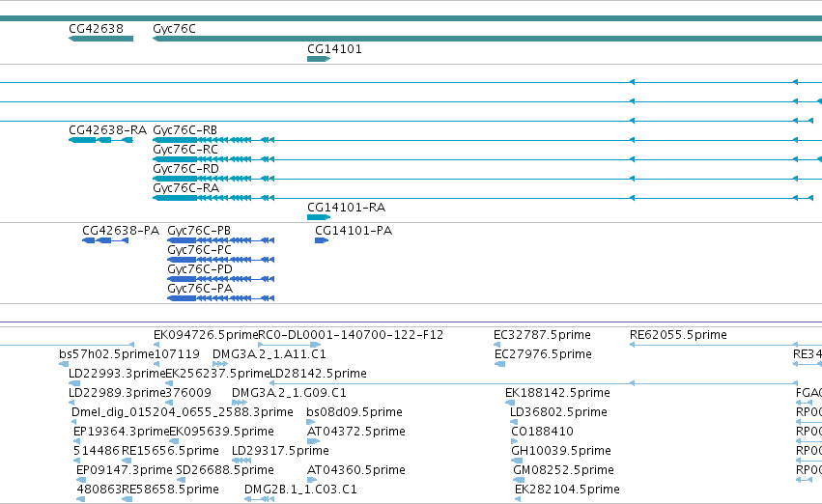Select protein label CG42638-PA
This screenshot has width=822, height=504.
(121, 231)
